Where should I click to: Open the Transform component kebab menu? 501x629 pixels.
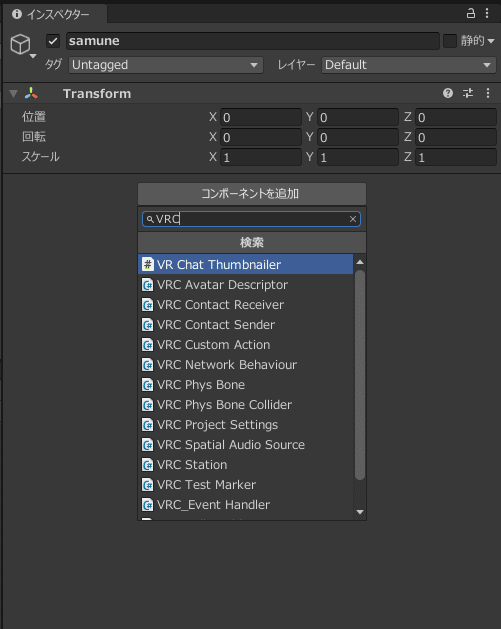click(488, 93)
